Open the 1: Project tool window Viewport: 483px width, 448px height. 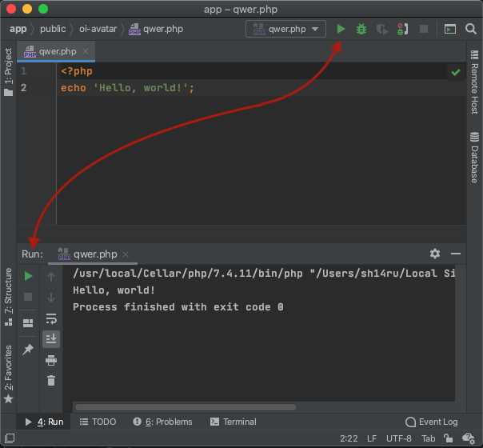pos(8,71)
